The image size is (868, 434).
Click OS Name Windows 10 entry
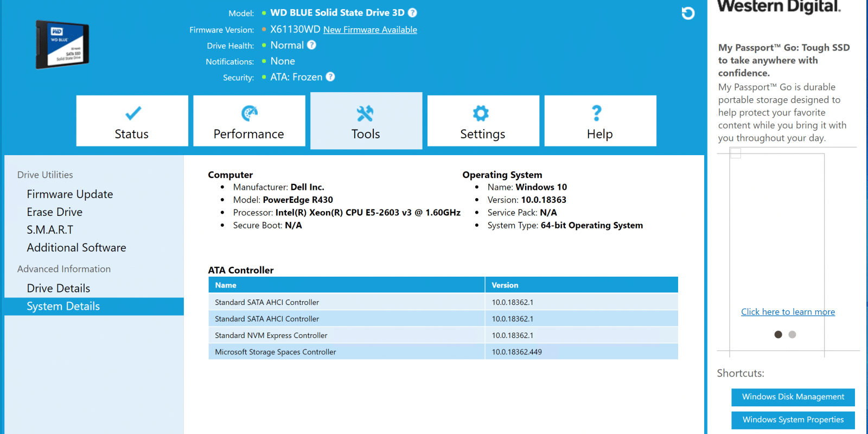(x=527, y=187)
